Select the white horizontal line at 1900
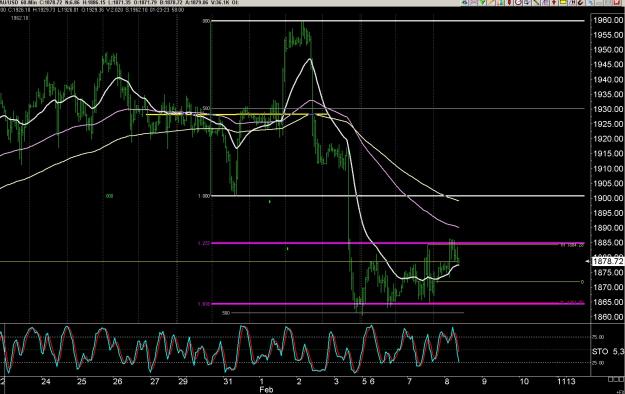The image size is (625, 394). click(398, 196)
